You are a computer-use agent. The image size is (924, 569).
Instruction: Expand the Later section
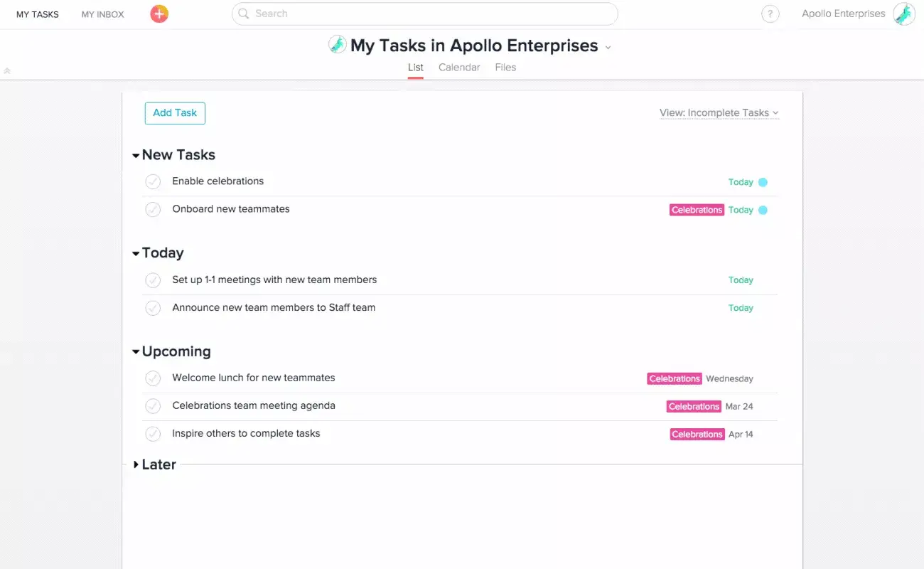click(x=136, y=464)
